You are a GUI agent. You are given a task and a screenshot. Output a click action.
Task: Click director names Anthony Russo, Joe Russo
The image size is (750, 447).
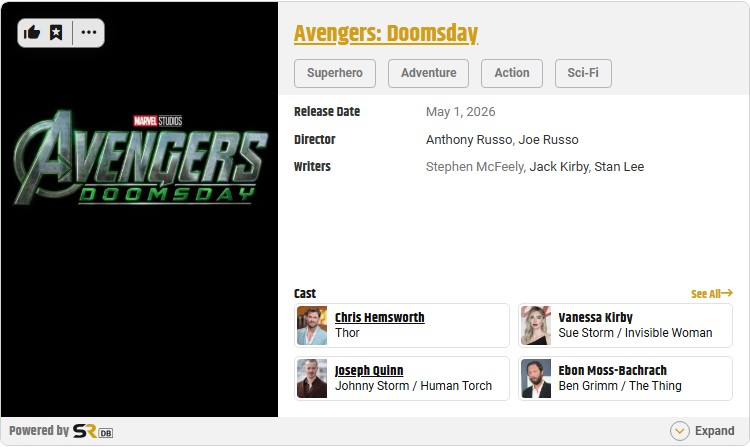(x=502, y=140)
